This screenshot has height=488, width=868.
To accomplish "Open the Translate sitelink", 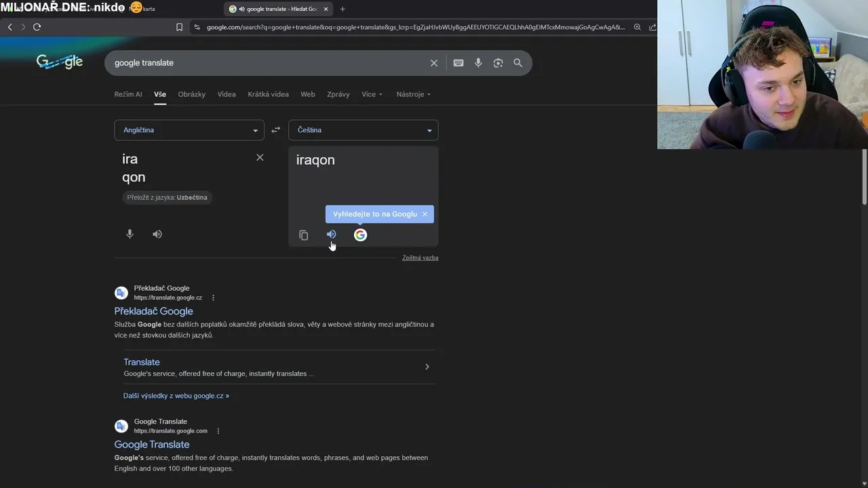I will pyautogui.click(x=142, y=362).
